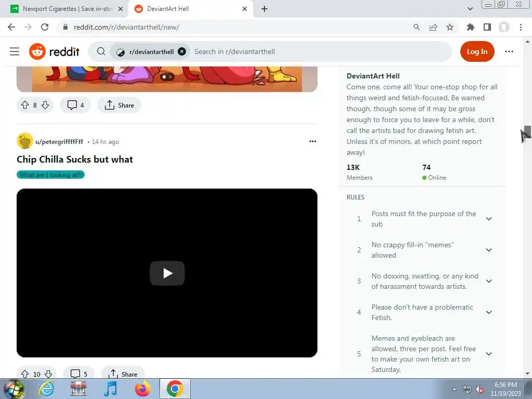
Task: Downvote the post with 8 points
Action: [x=45, y=105]
